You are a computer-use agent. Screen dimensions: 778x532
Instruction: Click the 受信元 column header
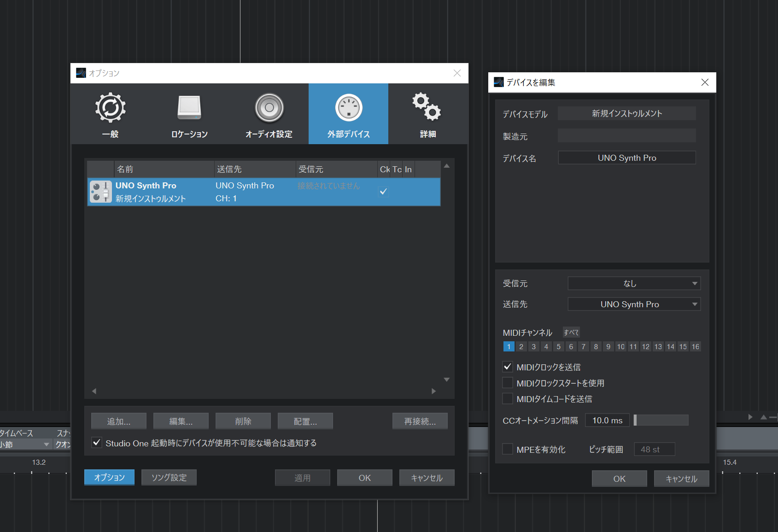(336, 169)
